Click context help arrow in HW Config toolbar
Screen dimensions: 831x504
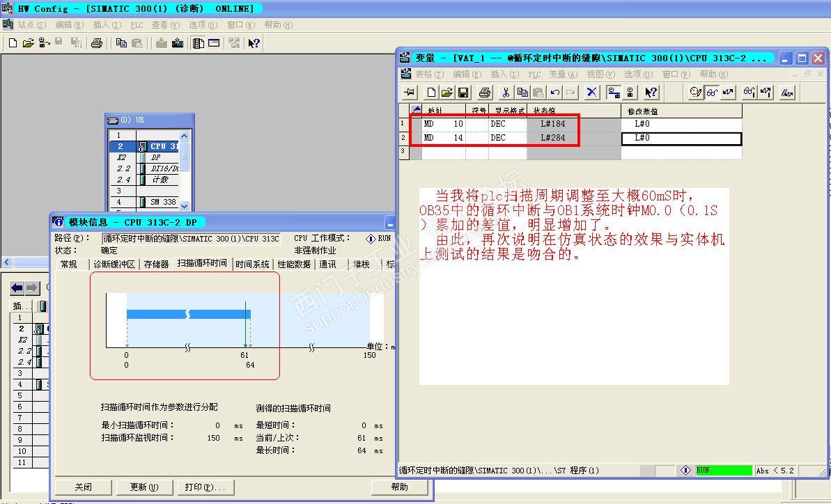coord(254,43)
